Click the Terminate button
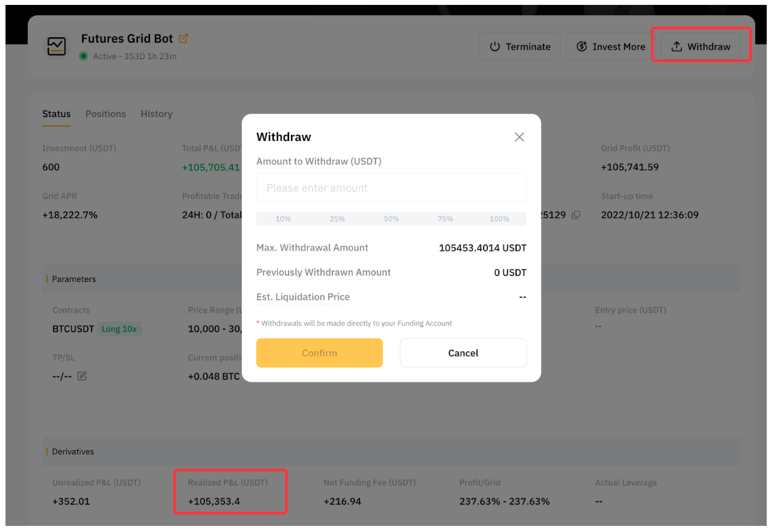This screenshot has height=532, width=771. click(x=520, y=46)
